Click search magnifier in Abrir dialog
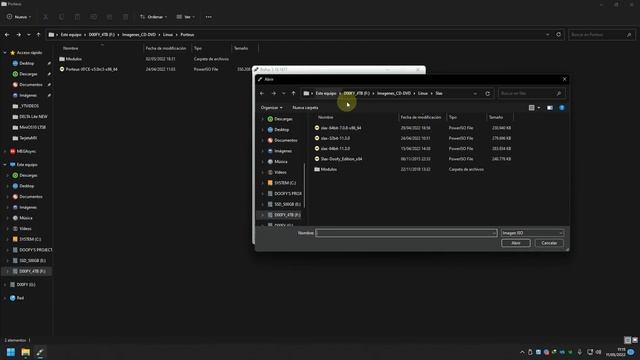Viewport: 640px width, 360px height. [x=559, y=93]
